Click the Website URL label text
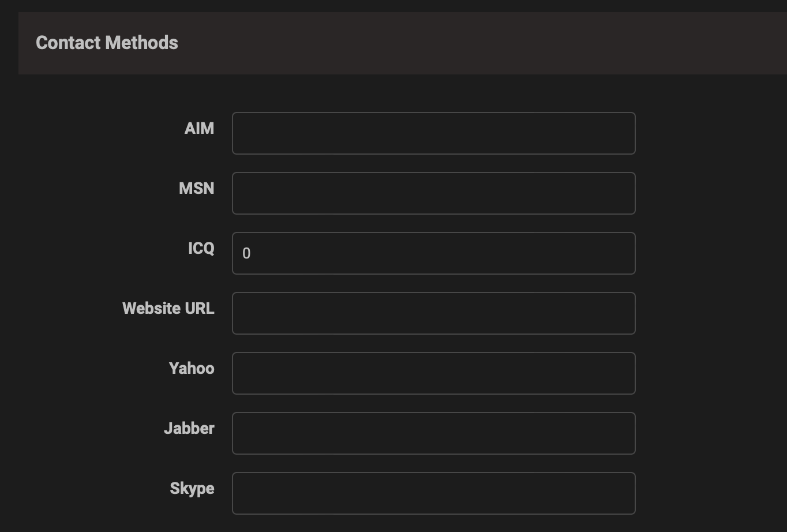This screenshot has height=532, width=787. coord(168,308)
